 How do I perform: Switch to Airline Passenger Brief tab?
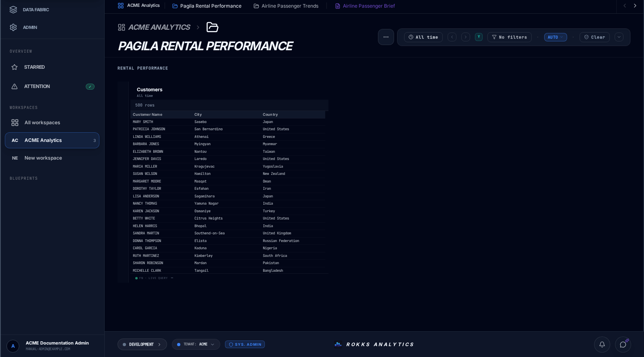pos(365,6)
